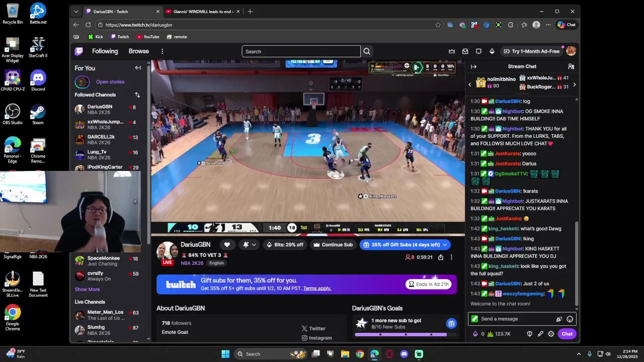Open YouTube bookmark in favorites bar

click(x=148, y=37)
